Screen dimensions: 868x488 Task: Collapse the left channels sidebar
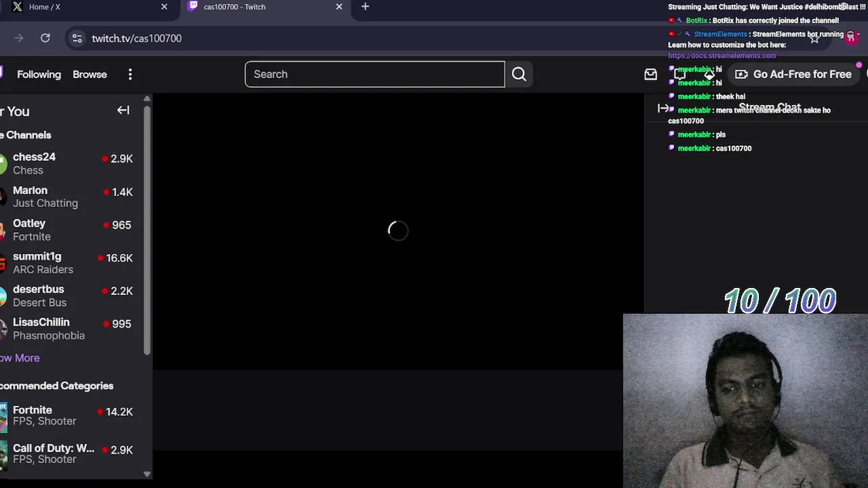pyautogui.click(x=123, y=110)
